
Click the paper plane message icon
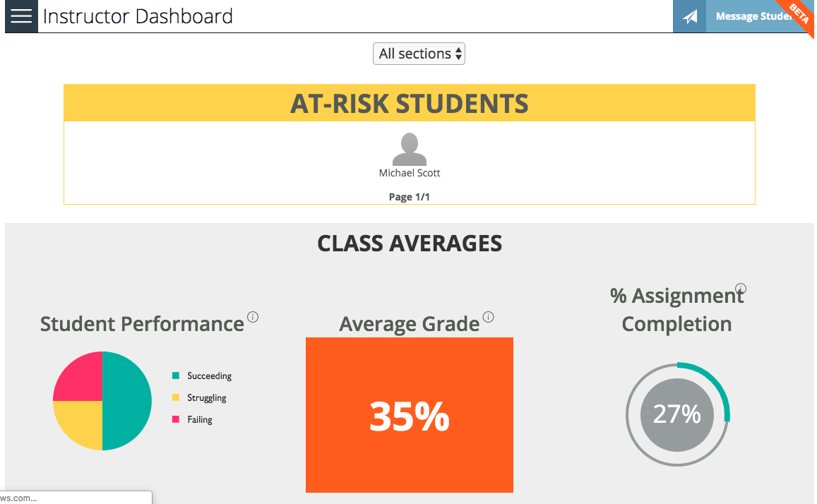[690, 17]
